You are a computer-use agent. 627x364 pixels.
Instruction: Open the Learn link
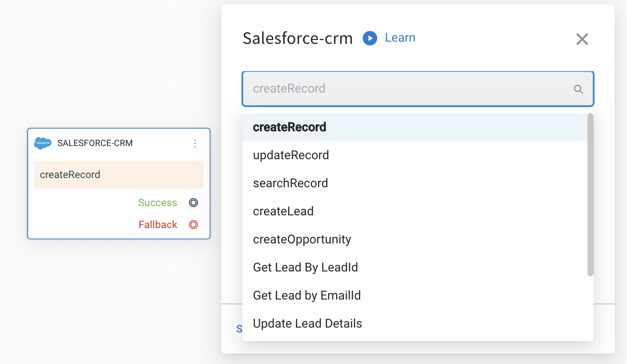(x=400, y=38)
